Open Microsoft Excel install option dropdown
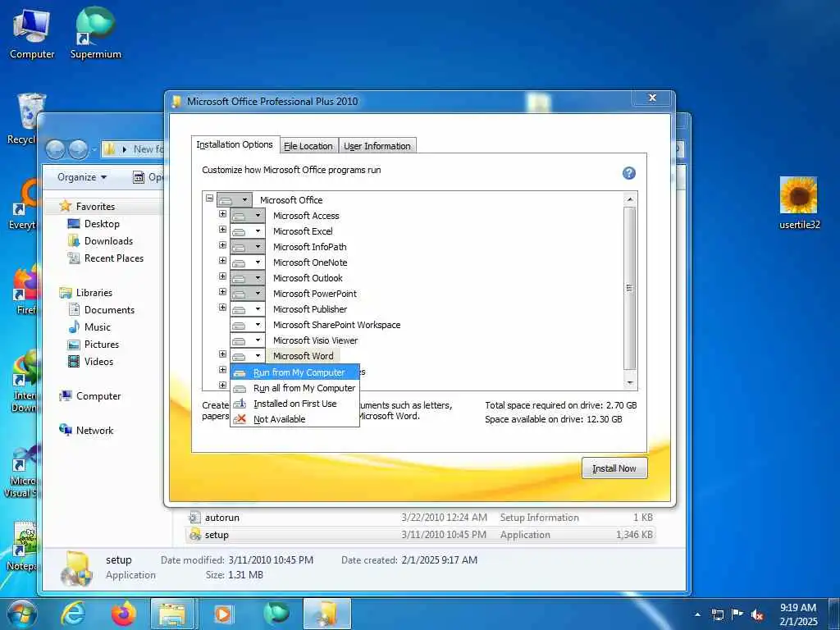Screen dimensions: 840x630 [x=248, y=231]
